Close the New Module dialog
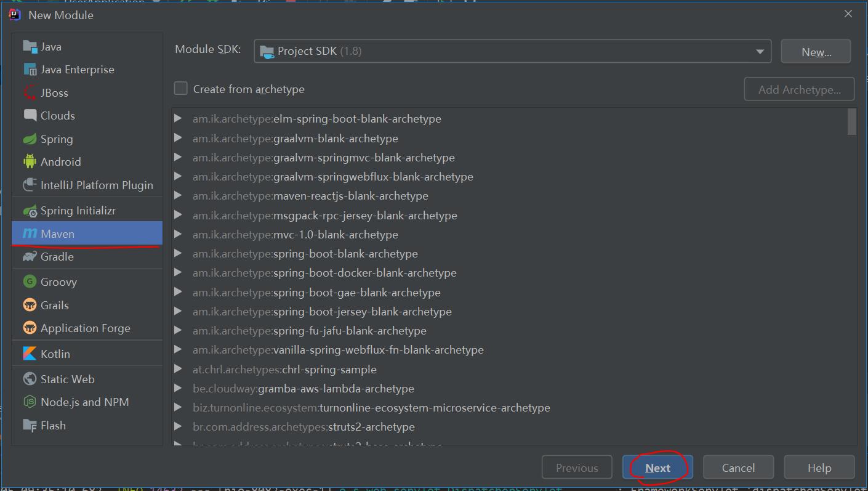This screenshot has width=868, height=491. (x=848, y=14)
